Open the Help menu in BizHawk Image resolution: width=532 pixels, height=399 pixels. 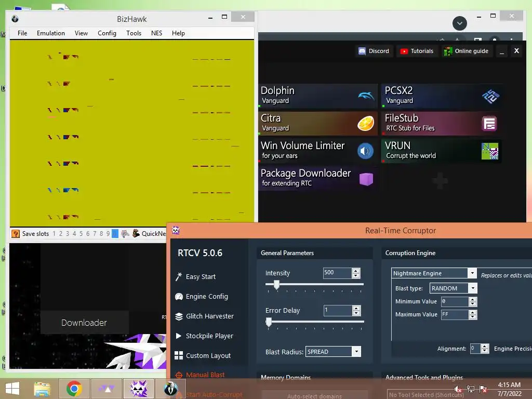(x=178, y=33)
